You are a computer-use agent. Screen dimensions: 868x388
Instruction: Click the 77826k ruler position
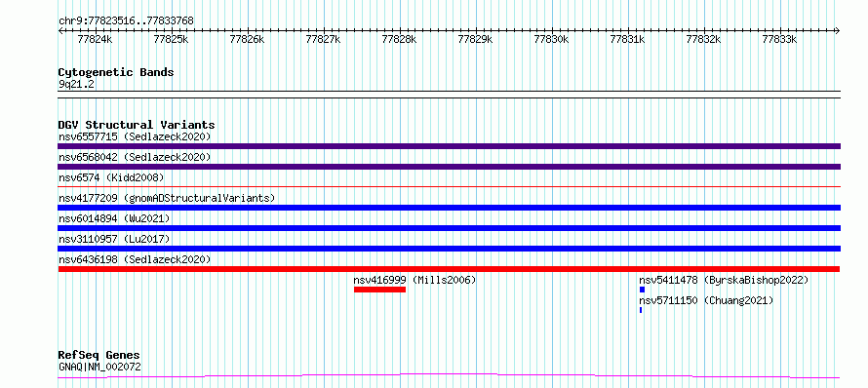tap(248, 40)
